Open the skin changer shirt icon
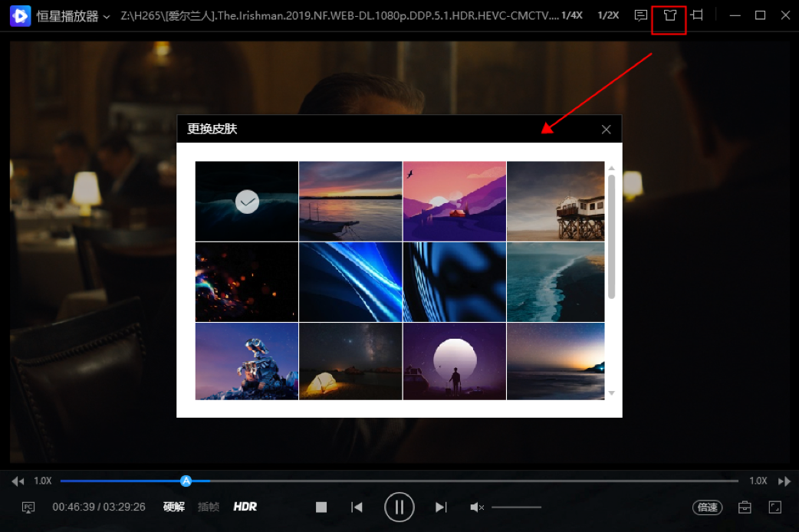This screenshot has width=799, height=532. 669,15
